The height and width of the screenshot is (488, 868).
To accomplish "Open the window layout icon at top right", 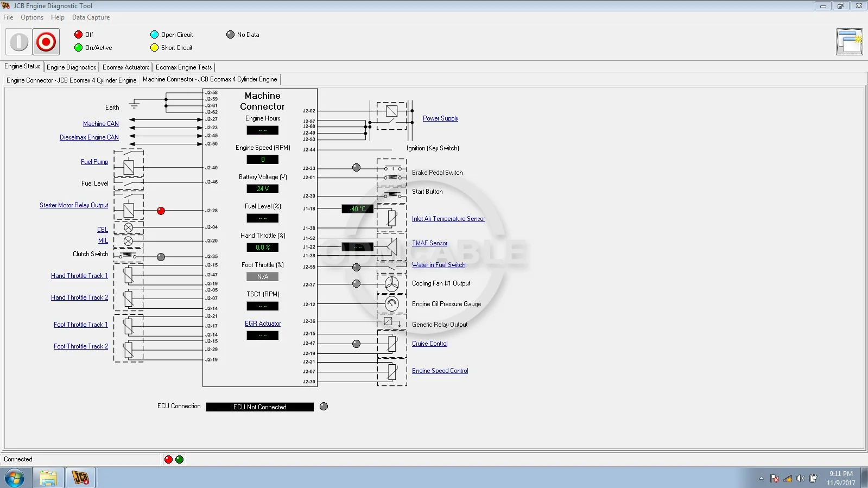I will pos(850,42).
